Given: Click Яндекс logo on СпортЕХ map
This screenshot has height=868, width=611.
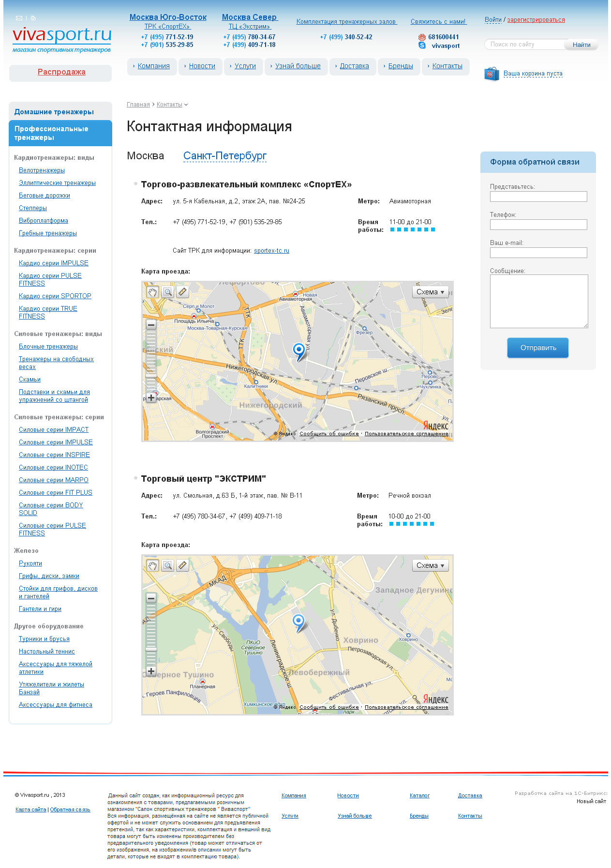Looking at the screenshot, I should click(x=435, y=426).
